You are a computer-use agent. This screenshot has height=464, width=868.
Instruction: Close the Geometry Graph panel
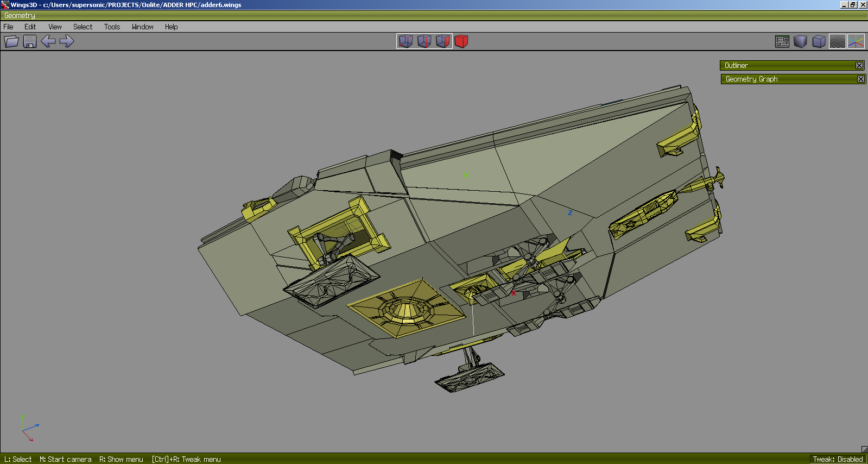(x=861, y=79)
